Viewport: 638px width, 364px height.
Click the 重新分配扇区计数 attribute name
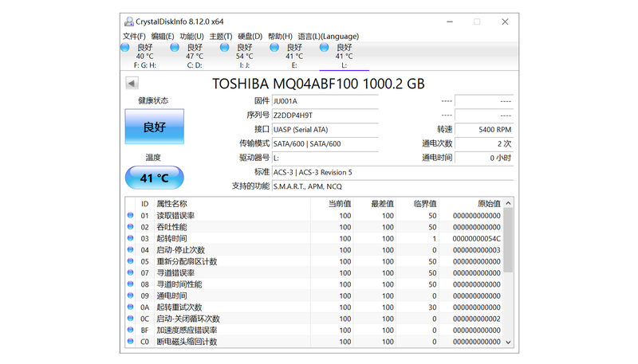tap(187, 261)
